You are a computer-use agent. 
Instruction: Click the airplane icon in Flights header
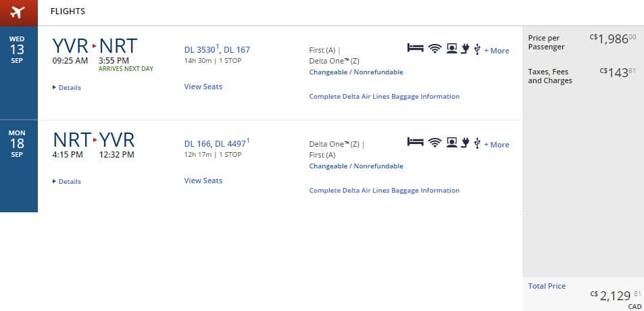coord(17,12)
